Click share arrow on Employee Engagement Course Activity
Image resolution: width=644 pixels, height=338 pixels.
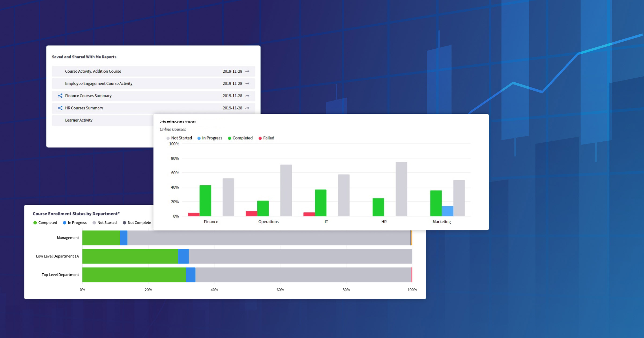pos(247,84)
